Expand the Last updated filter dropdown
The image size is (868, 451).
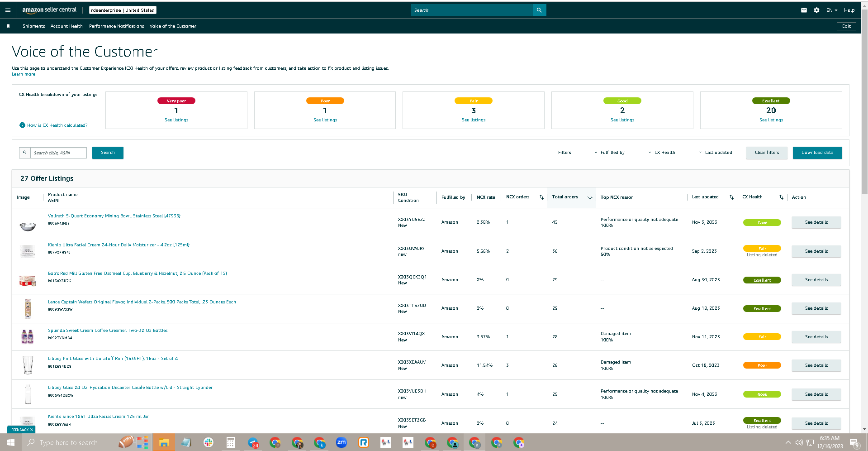715,153
